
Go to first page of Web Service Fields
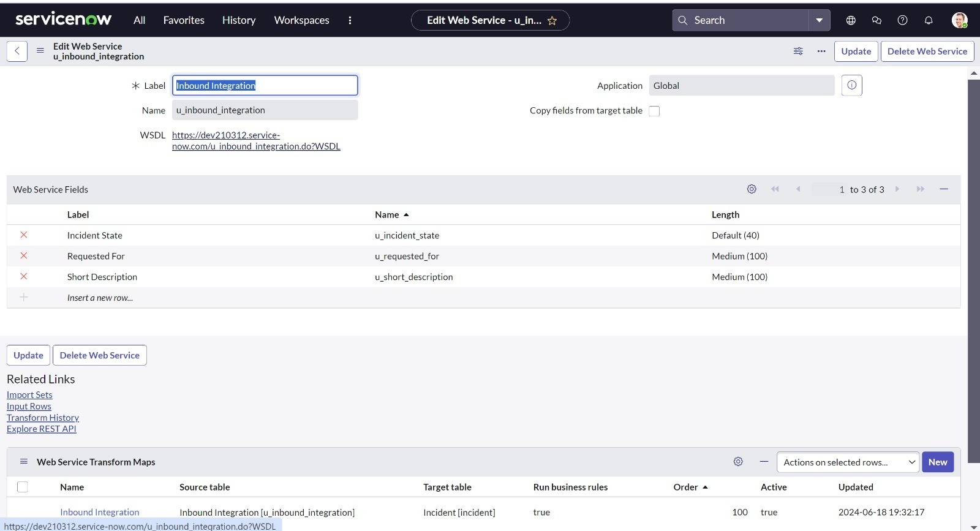[x=775, y=189]
